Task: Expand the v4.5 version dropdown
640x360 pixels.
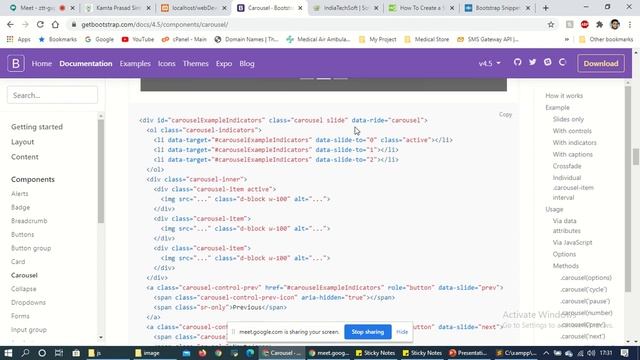Action: point(489,63)
